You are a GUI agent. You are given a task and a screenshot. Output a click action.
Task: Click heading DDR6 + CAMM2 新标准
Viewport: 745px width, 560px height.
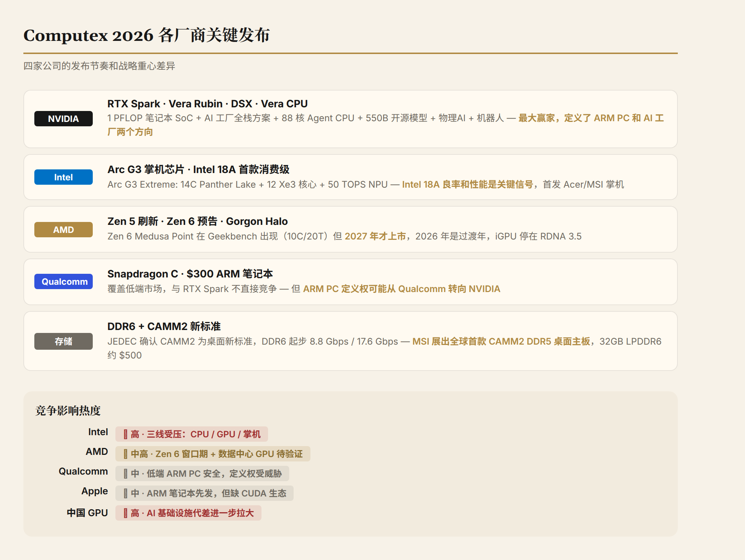pyautogui.click(x=164, y=326)
